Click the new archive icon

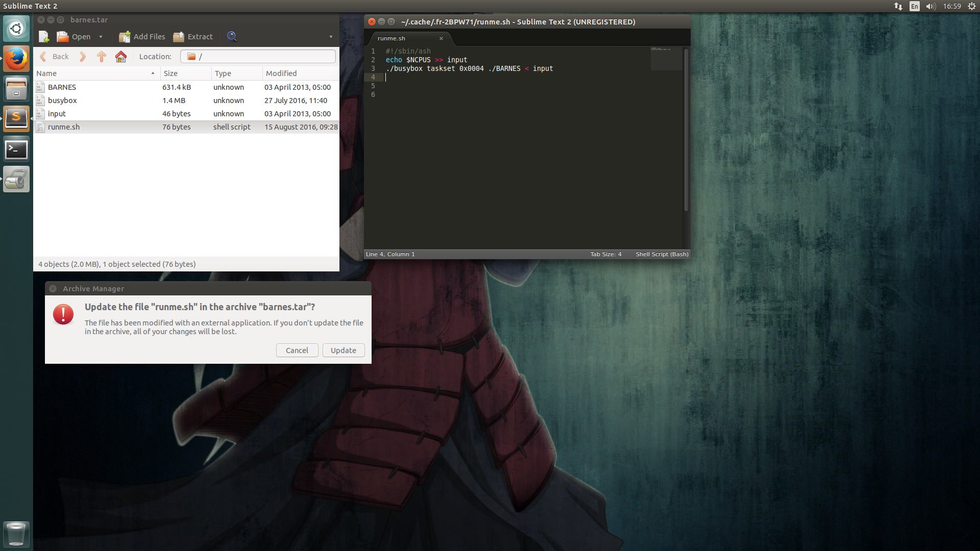[x=44, y=37]
